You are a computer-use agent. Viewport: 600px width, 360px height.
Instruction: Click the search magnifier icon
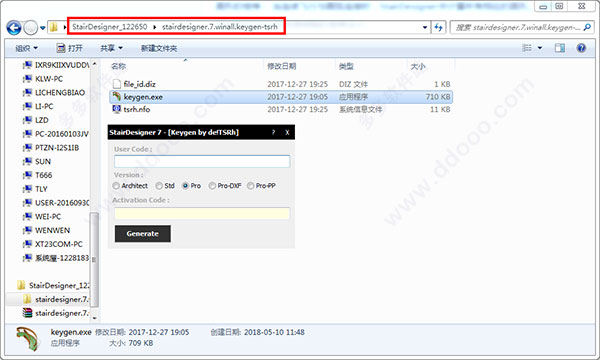(x=587, y=27)
